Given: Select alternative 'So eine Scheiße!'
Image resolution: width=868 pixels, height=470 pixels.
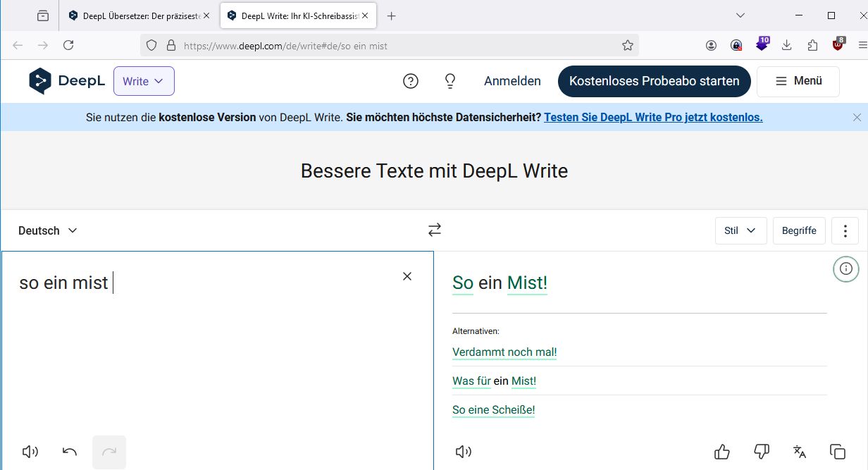Looking at the screenshot, I should coord(493,409).
